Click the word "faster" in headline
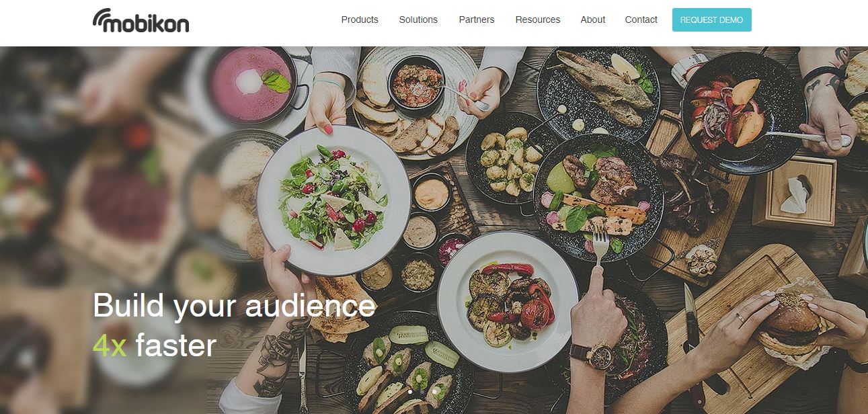868x414 pixels. coord(175,345)
